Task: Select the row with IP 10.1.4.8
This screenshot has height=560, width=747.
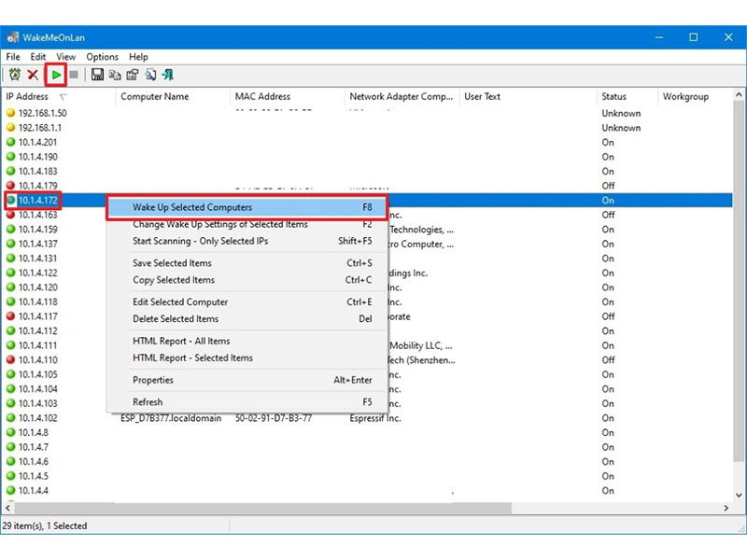Action: [x=367, y=432]
